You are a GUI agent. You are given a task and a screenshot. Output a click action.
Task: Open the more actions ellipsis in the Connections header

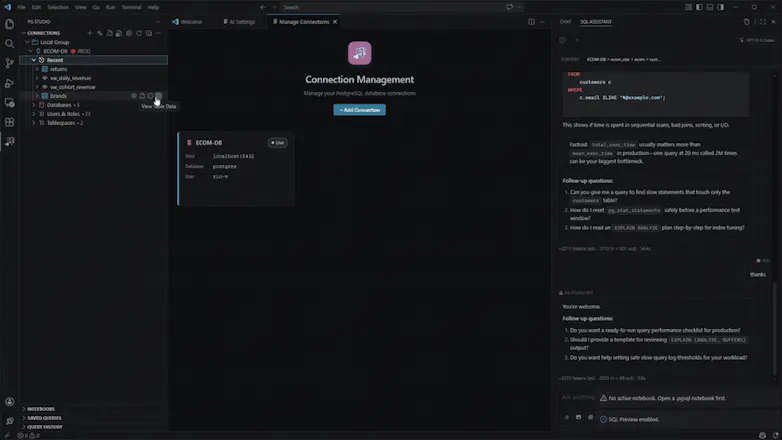pos(159,33)
